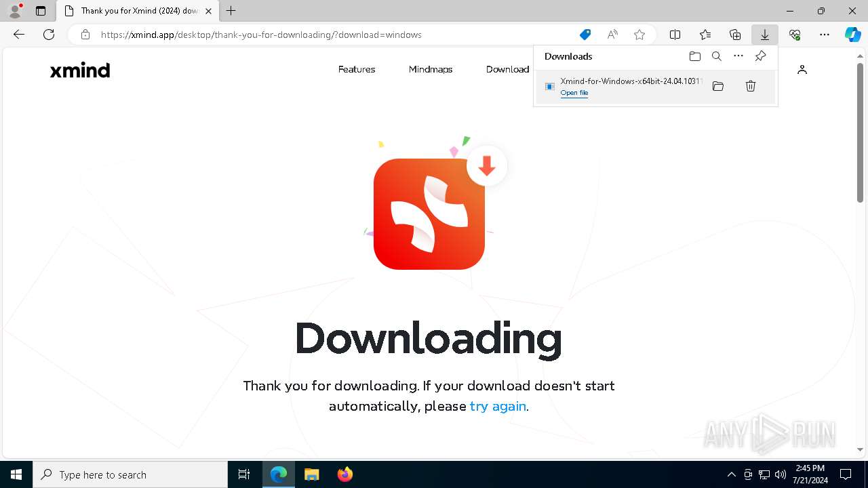Open the notifications center
Viewport: 868px width, 488px height.
pos(846,474)
